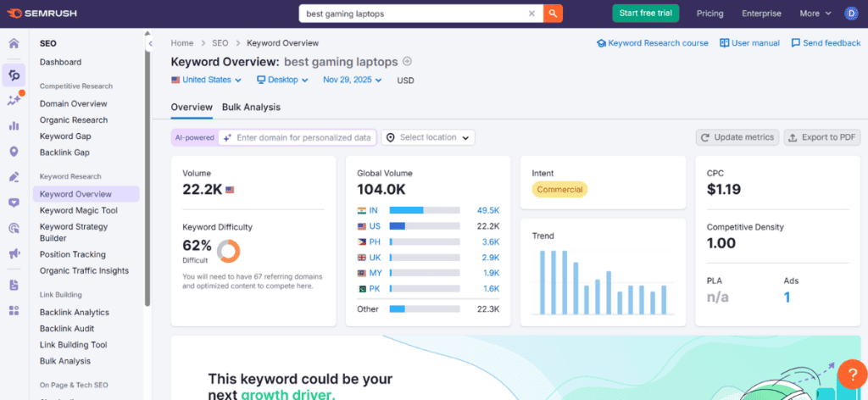Collapse the sidebar with the arrow handle
The width and height of the screenshot is (868, 400).
pyautogui.click(x=149, y=44)
